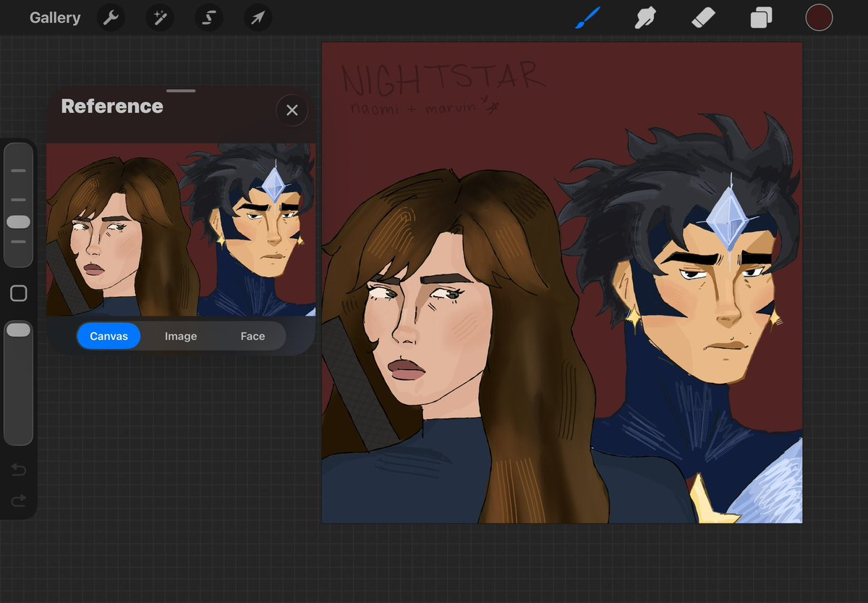Select the Eraser tool
The height and width of the screenshot is (603, 868).
click(703, 17)
